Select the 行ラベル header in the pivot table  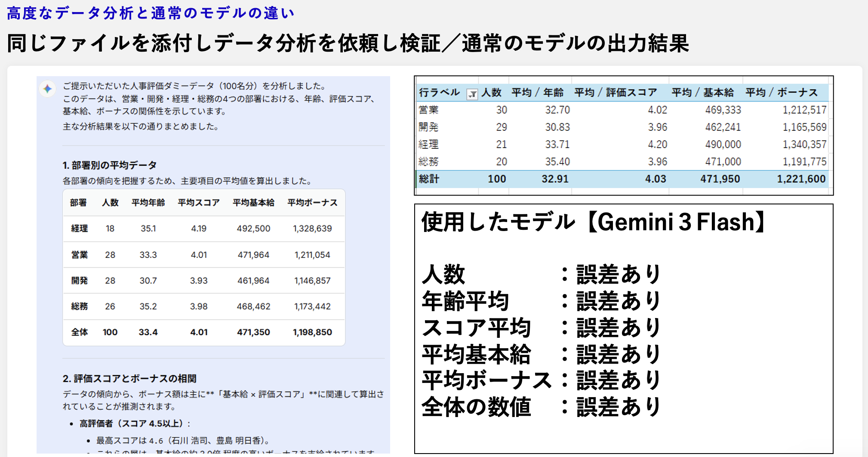point(439,93)
